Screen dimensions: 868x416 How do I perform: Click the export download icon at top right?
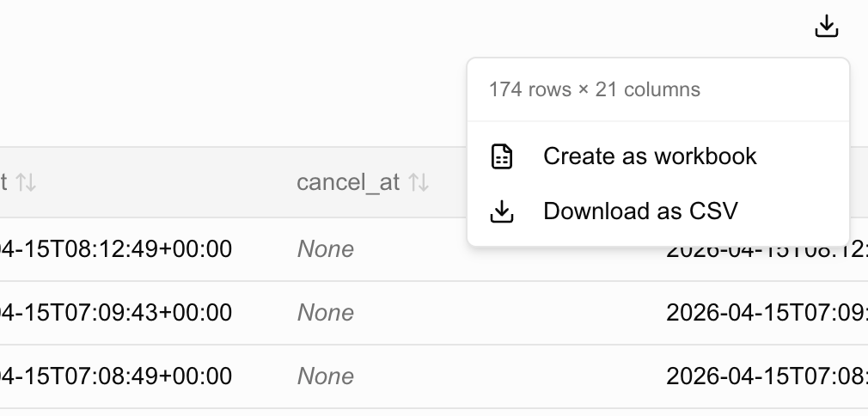[827, 26]
